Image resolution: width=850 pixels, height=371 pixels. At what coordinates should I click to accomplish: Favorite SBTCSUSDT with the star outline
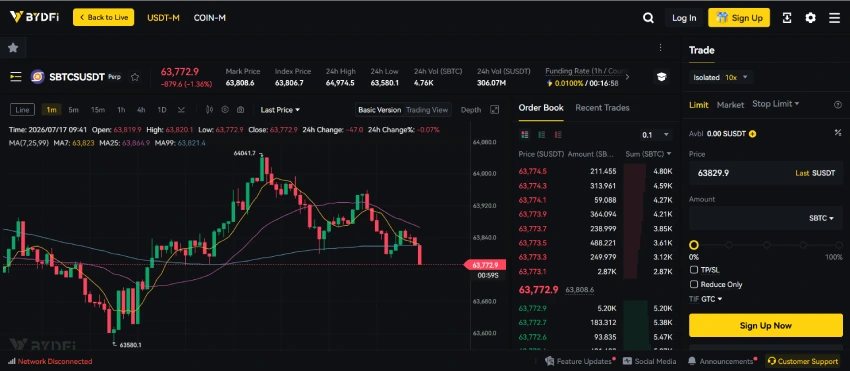point(135,77)
